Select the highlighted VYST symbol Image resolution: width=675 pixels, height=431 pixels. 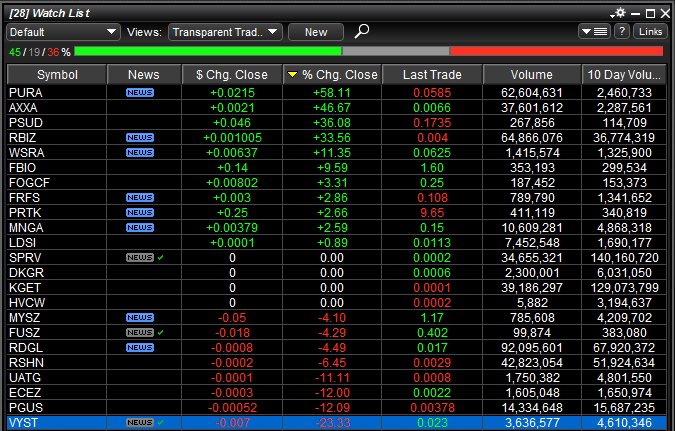tap(24, 422)
